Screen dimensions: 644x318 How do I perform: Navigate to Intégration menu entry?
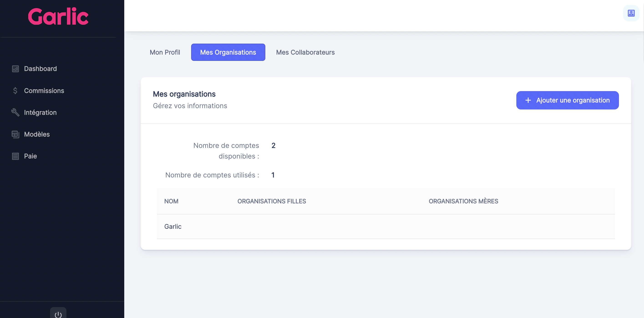pyautogui.click(x=40, y=112)
